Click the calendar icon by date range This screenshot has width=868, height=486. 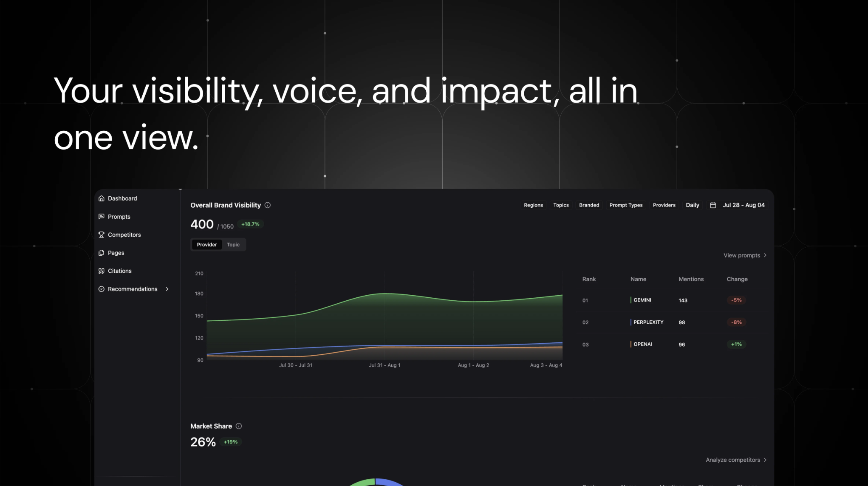pyautogui.click(x=713, y=205)
